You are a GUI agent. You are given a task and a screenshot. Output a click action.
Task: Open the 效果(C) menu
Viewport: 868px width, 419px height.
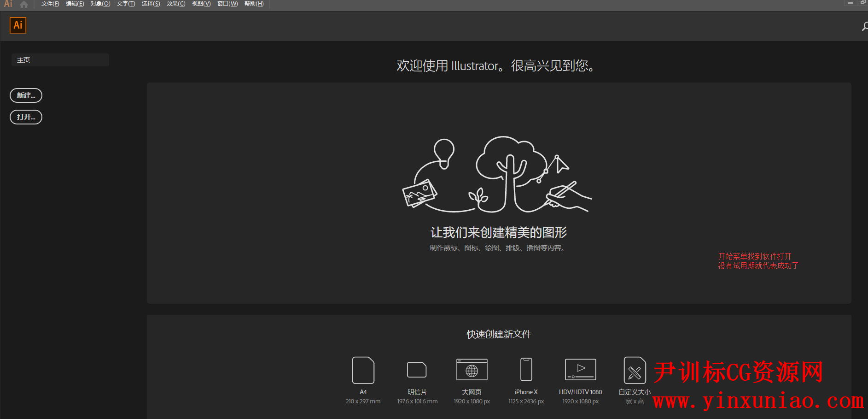click(x=176, y=4)
